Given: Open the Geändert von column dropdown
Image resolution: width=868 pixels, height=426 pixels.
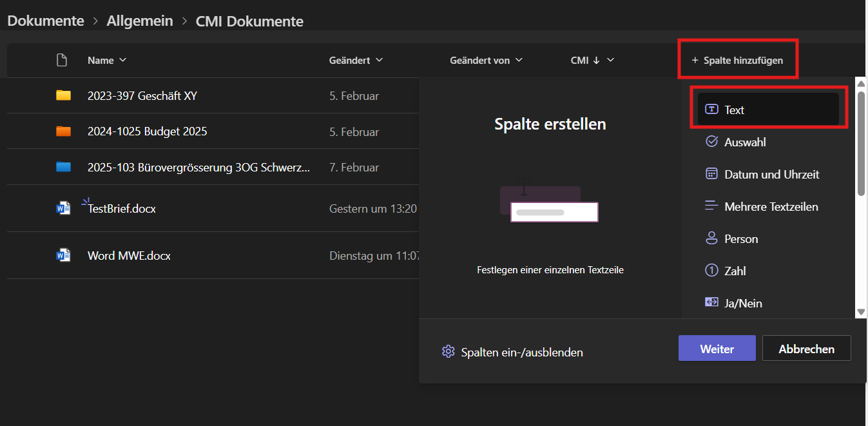Looking at the screenshot, I should [519, 61].
